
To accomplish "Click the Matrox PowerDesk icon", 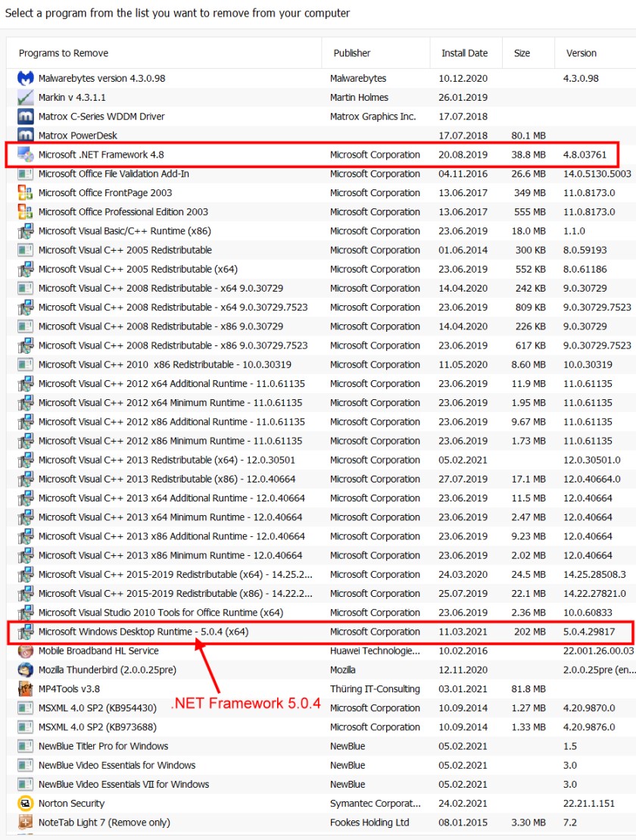I will point(25,136).
